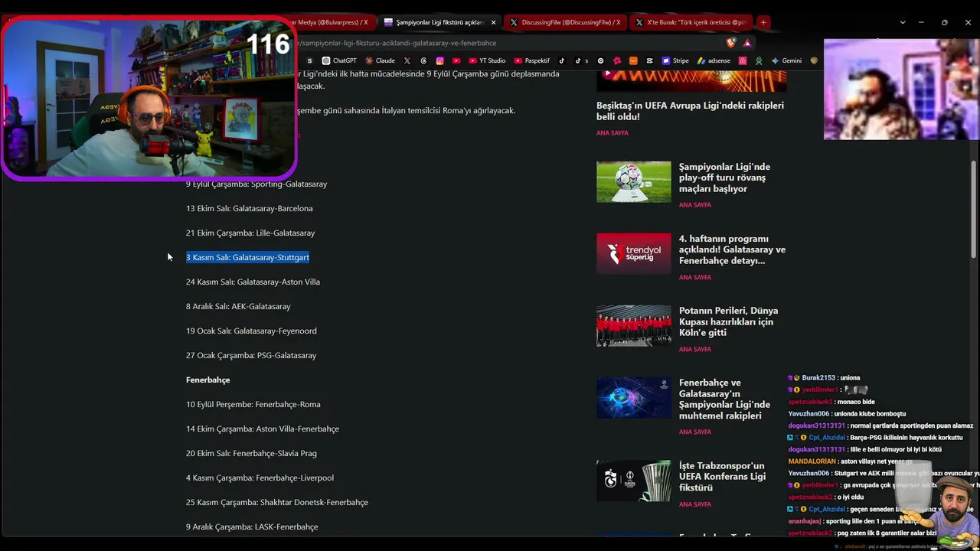Viewport: 980px width, 551px height.
Task: Open Beşiktaş'ın UEFA Avrupa Ligi rakipleri headline
Action: [690, 111]
